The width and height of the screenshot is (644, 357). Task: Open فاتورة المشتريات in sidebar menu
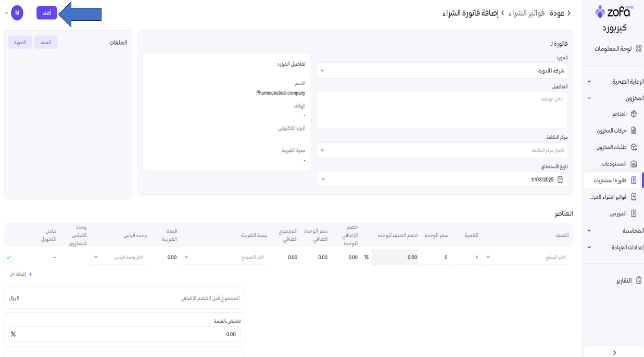[x=610, y=181]
